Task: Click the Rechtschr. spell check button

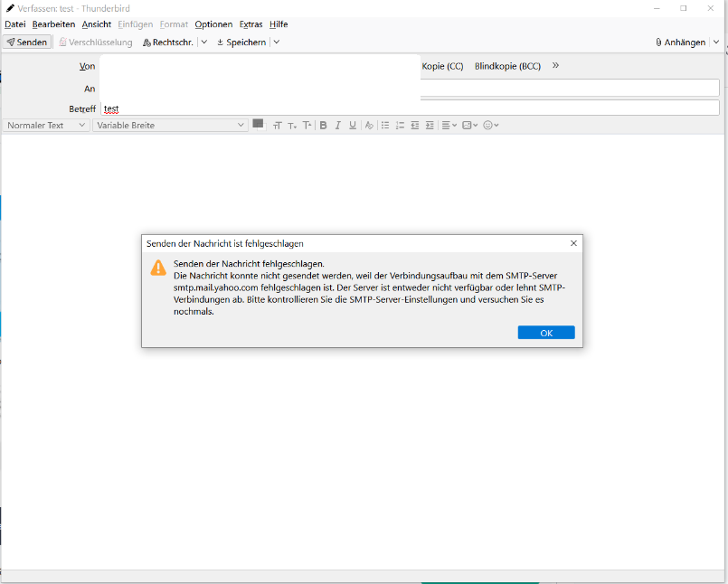Action: [x=168, y=42]
